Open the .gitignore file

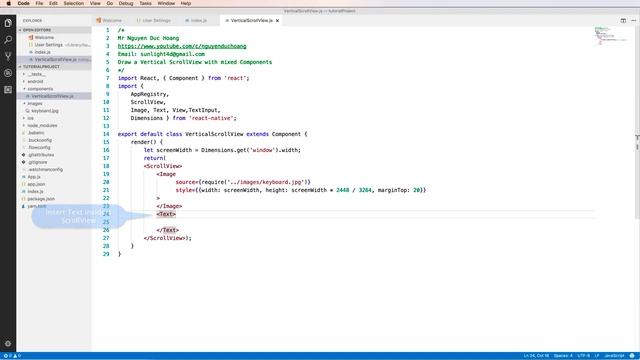(x=38, y=162)
